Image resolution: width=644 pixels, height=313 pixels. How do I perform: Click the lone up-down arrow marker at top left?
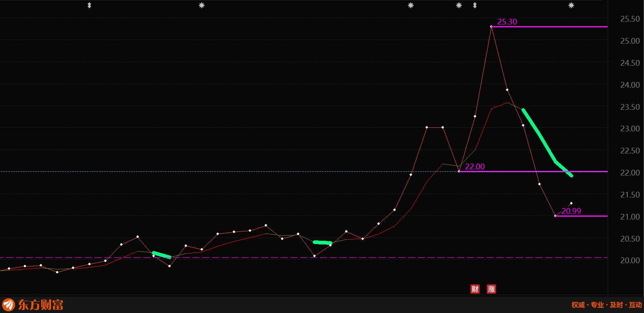[x=89, y=5]
